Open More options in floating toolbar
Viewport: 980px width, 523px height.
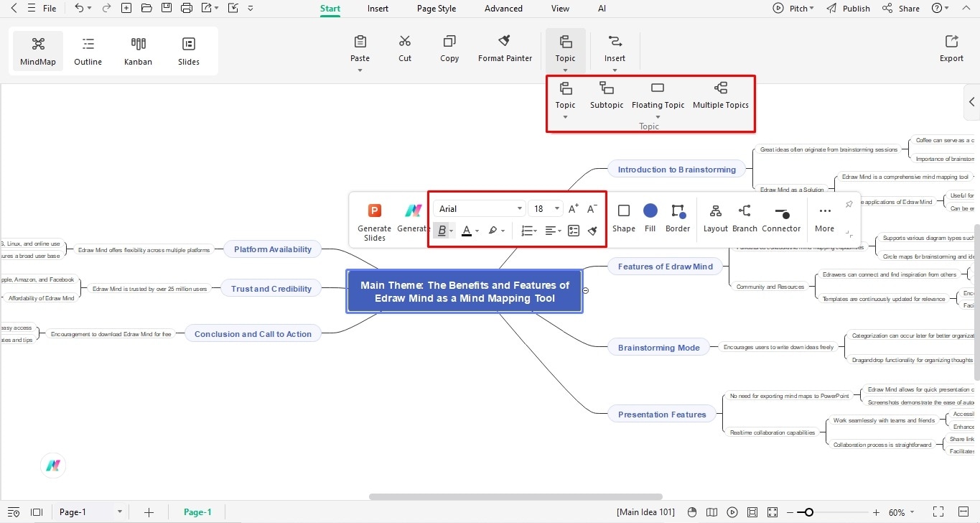coord(825,218)
